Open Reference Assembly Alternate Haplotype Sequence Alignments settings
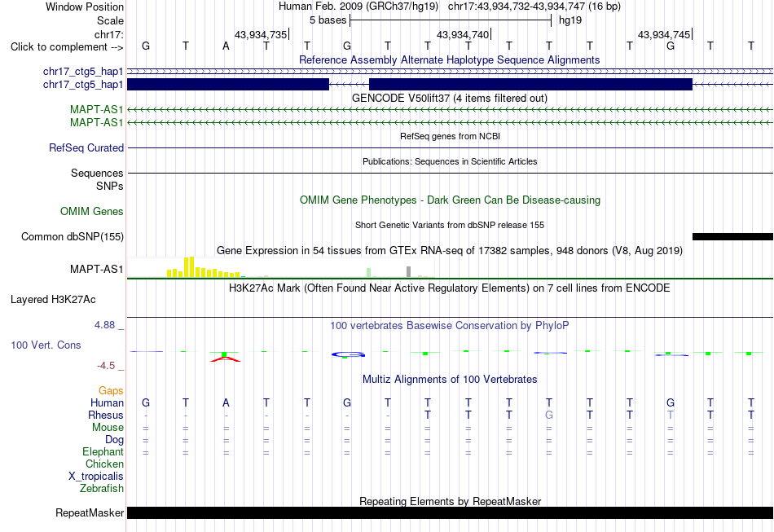This screenshot has height=532, width=774. point(449,59)
